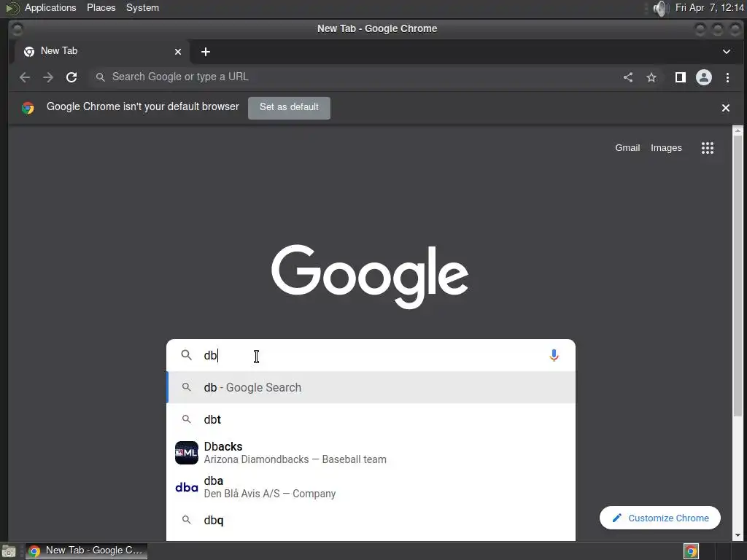Choose the 'dba' Den Blå Avis suggestion
The height and width of the screenshot is (560, 747).
[371, 486]
